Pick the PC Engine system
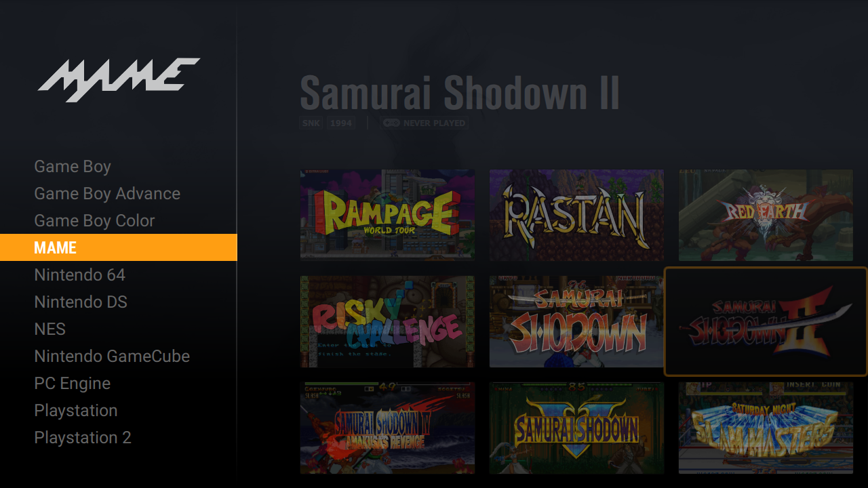This screenshot has width=868, height=488. coord(73,383)
